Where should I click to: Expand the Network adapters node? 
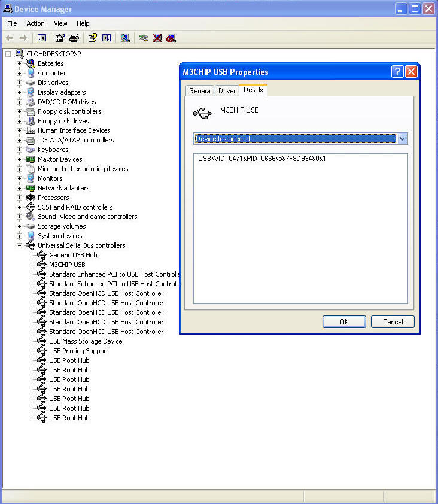click(19, 188)
